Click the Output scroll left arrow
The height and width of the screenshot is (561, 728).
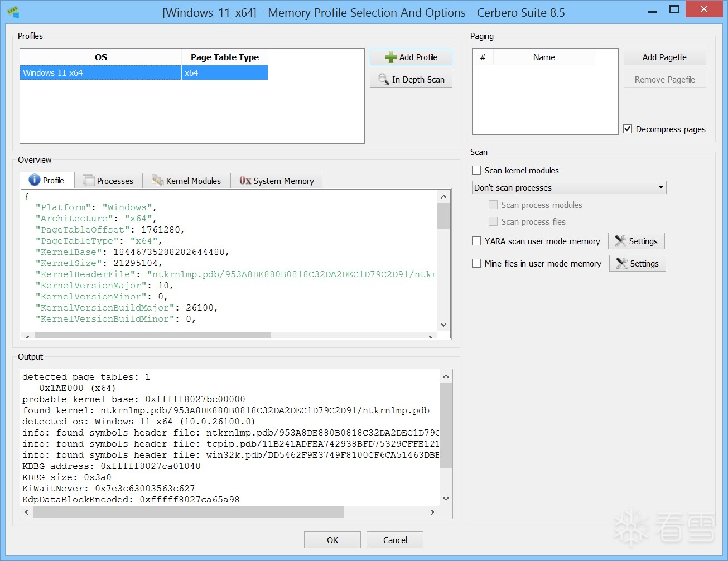[x=27, y=512]
